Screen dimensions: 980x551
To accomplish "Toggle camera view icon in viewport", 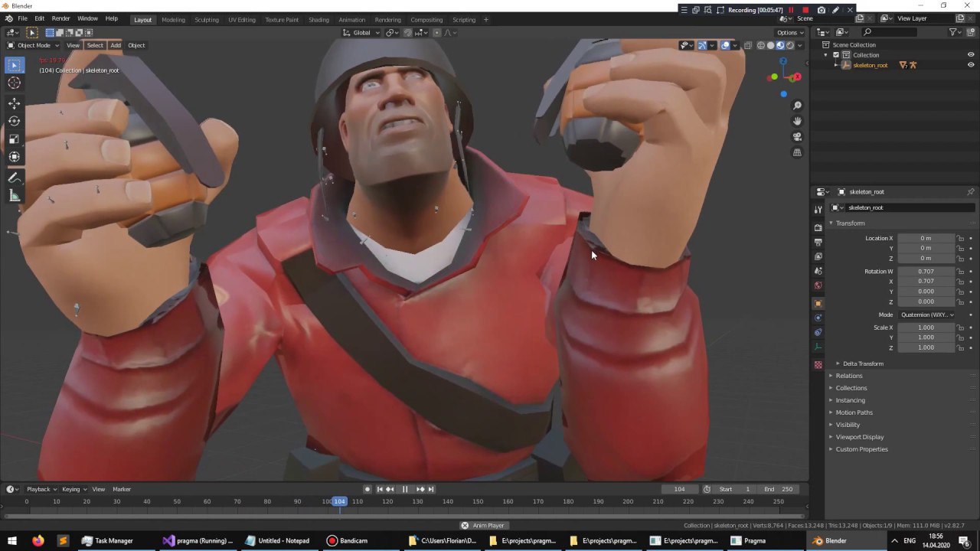I will 797,137.
